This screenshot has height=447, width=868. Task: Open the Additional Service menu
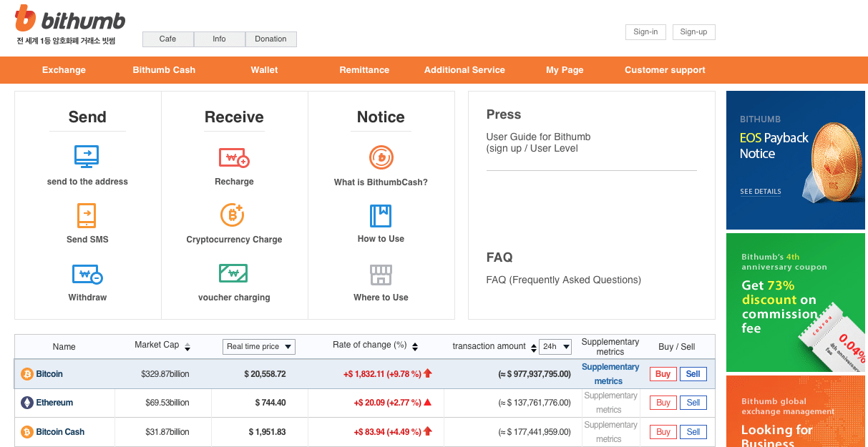tap(464, 70)
